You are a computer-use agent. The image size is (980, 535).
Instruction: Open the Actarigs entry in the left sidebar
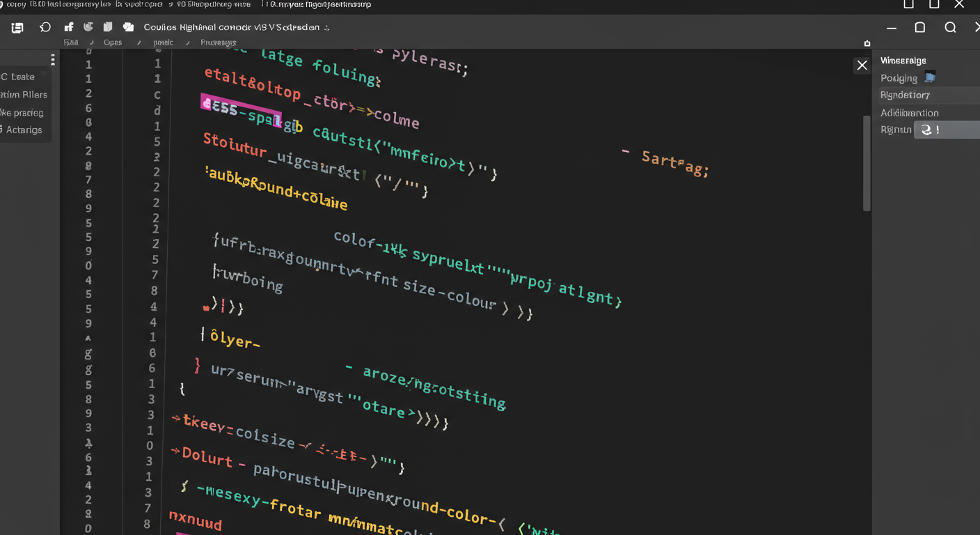pyautogui.click(x=23, y=130)
